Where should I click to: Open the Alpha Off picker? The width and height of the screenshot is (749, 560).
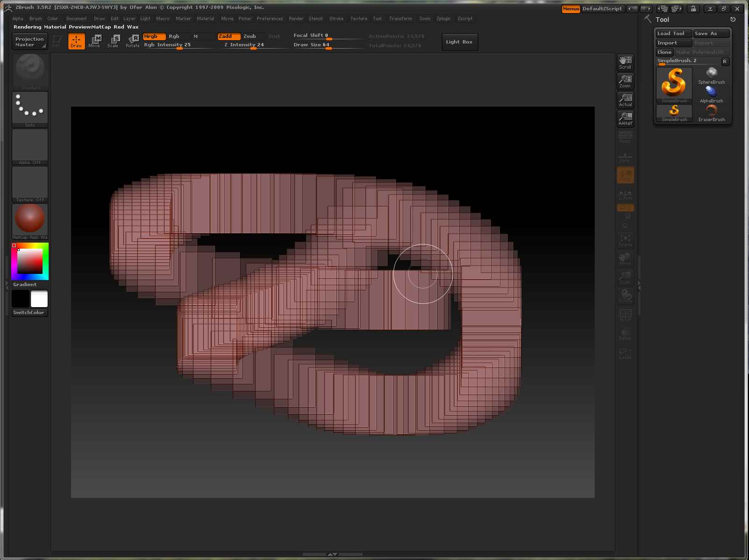(30, 146)
